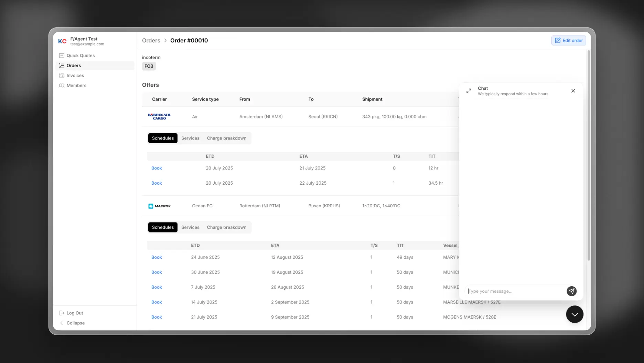This screenshot has height=363, width=644.
Task: Click the KC workspace logo
Action: pyautogui.click(x=62, y=41)
